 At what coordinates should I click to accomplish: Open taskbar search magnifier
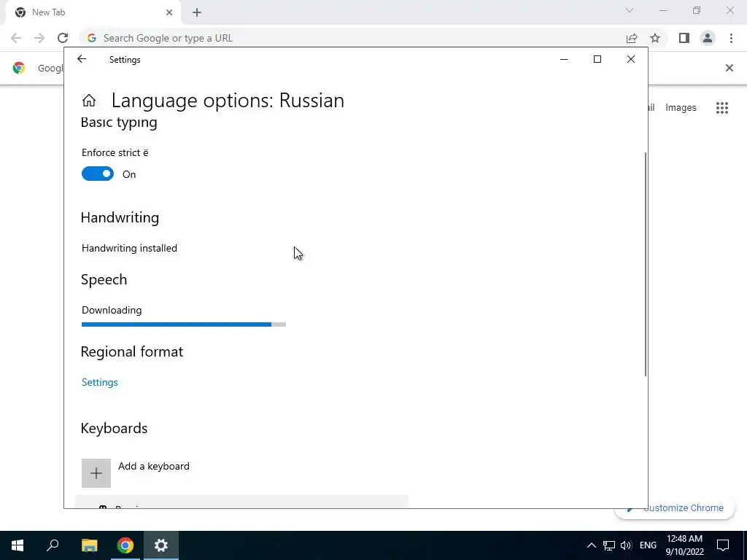53,545
